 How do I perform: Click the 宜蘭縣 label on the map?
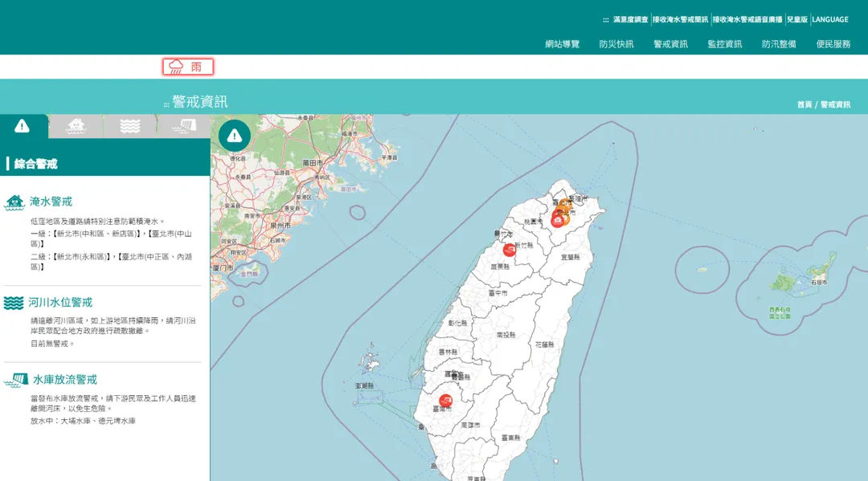[x=570, y=258]
